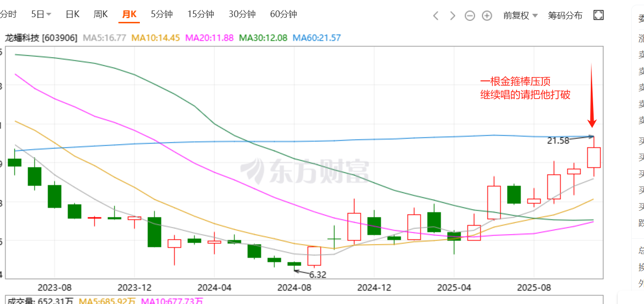The width and height of the screenshot is (644, 304).
Task: Click the MA60:21.57 indicator label
Action: 317,38
